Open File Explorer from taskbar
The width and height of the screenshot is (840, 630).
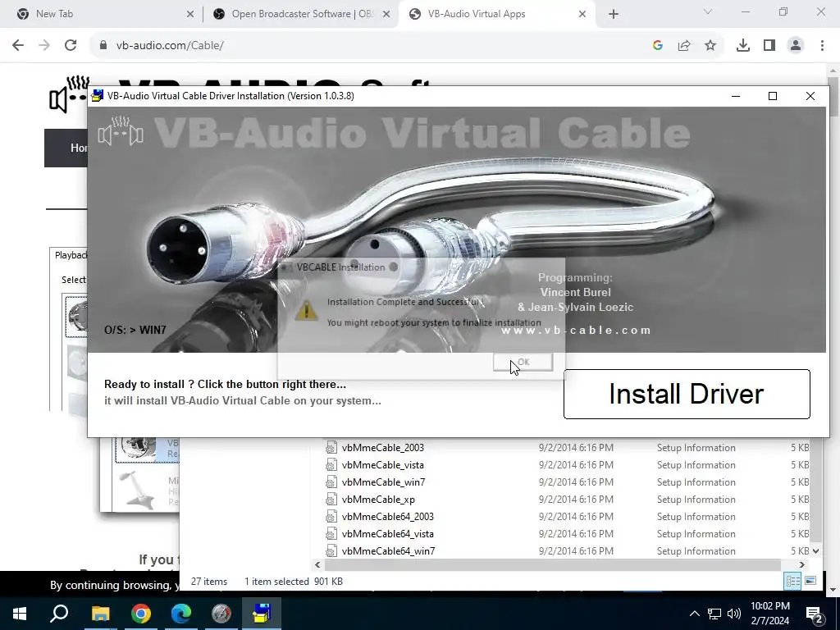[100, 614]
